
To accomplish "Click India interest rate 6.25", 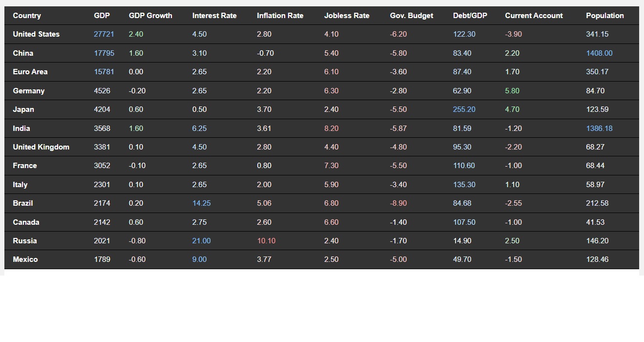I will click(199, 128).
